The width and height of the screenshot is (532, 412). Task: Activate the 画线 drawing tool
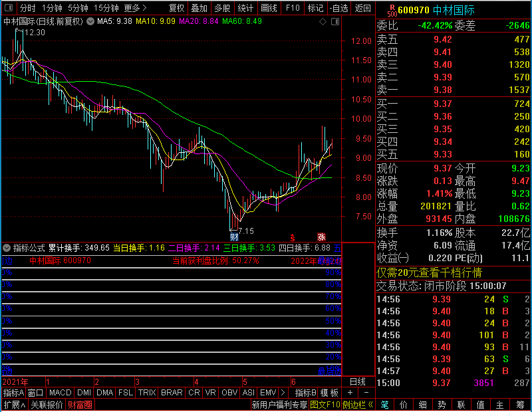[x=269, y=8]
